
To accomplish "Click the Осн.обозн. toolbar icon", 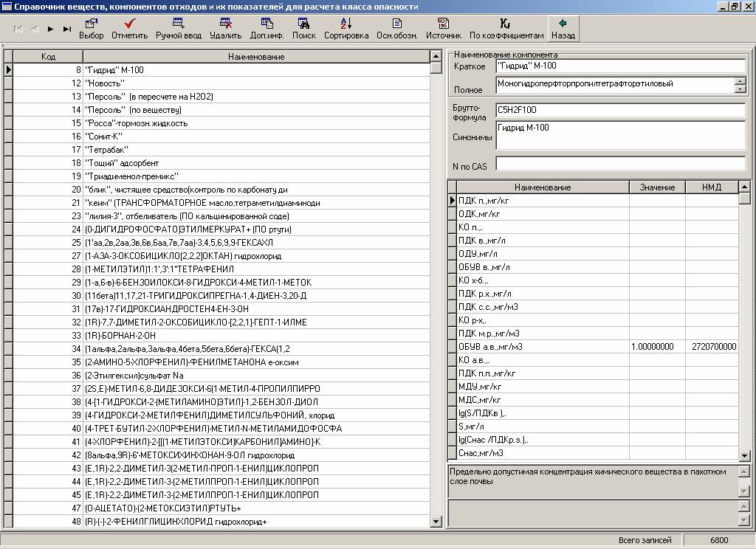I will tap(397, 24).
